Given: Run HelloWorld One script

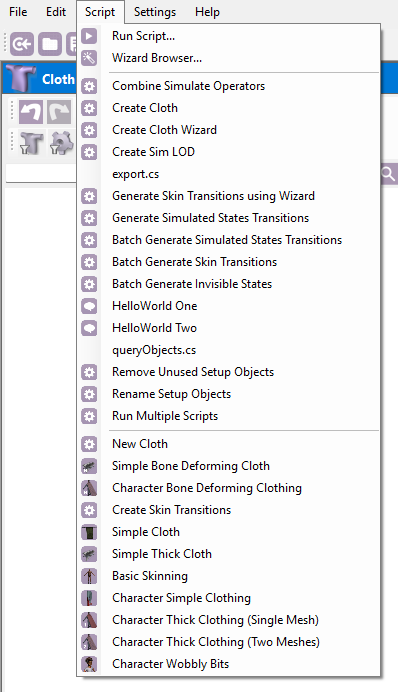Looking at the screenshot, I should click(229, 306).
